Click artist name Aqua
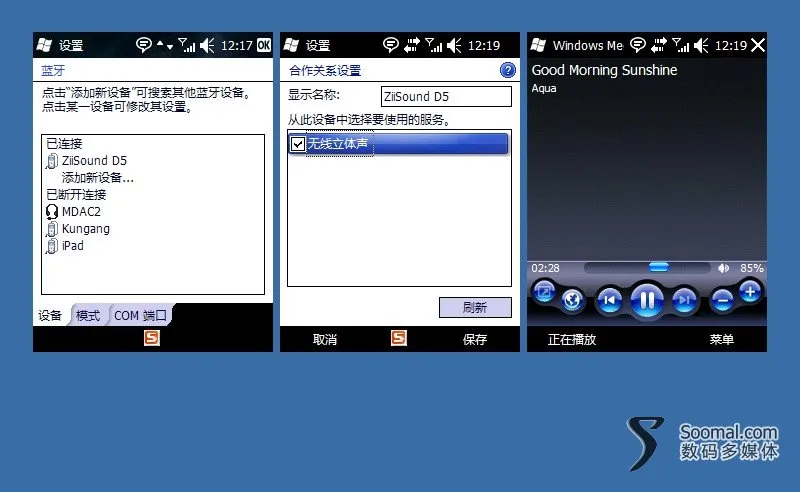 (x=544, y=88)
